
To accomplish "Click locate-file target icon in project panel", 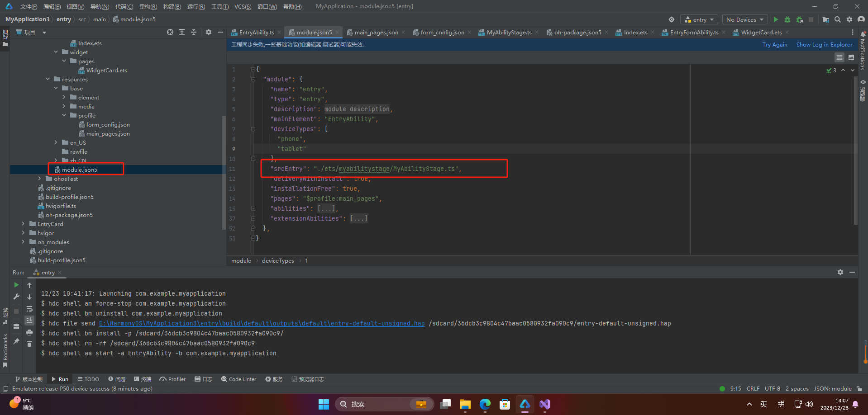I will (x=170, y=32).
